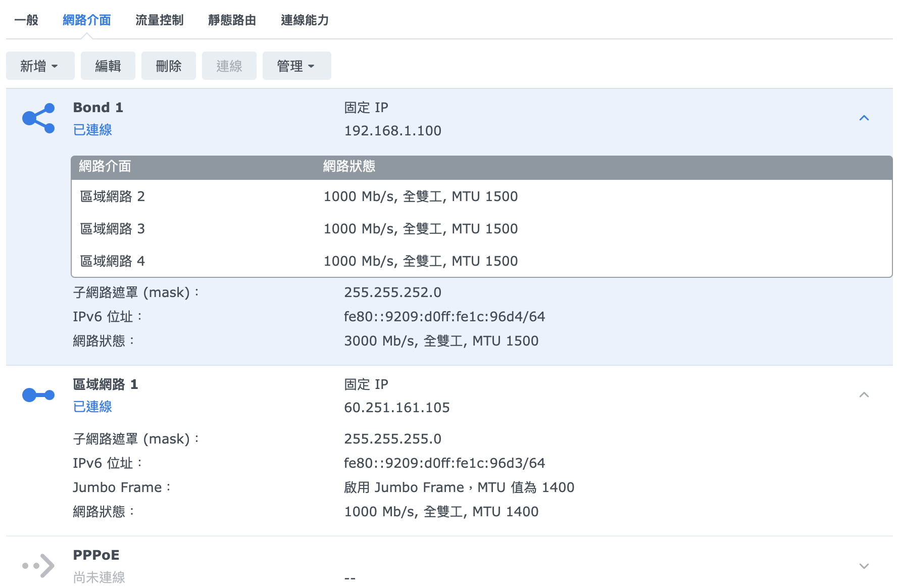The height and width of the screenshot is (588, 898).
Task: Open the 靜態路由 tab
Action: (232, 20)
